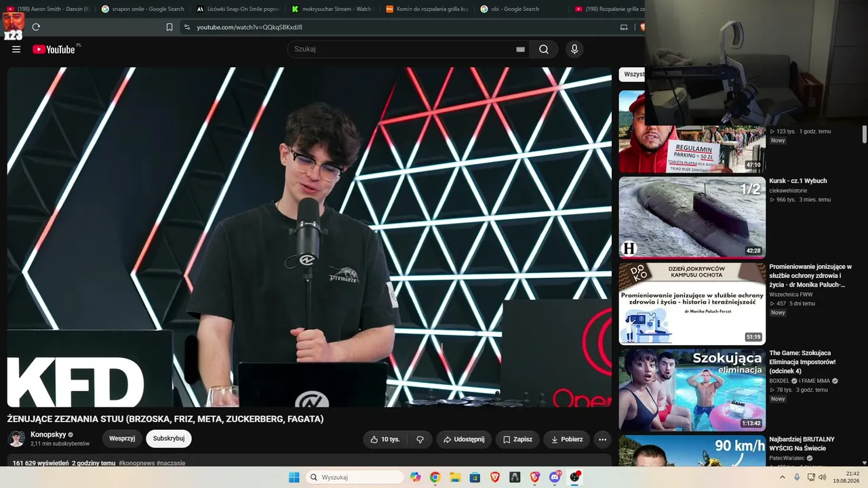The height and width of the screenshot is (488, 868).
Task: Click the address bar URL
Action: (x=250, y=27)
